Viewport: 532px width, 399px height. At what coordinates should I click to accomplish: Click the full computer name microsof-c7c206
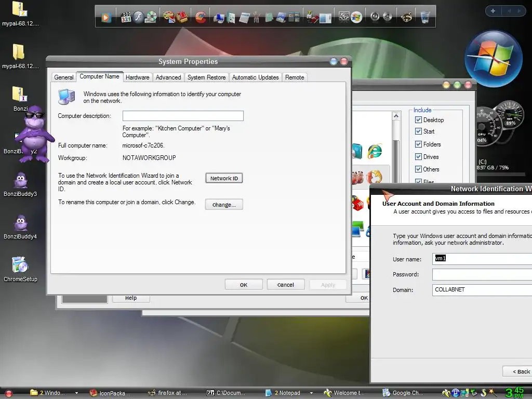[143, 145]
